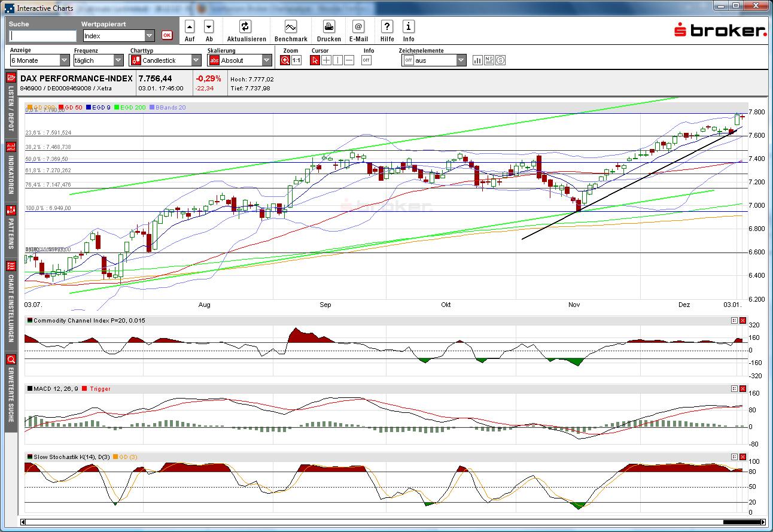Reset zoom with the 1:1 icon
This screenshot has width=773, height=532.
click(x=296, y=60)
